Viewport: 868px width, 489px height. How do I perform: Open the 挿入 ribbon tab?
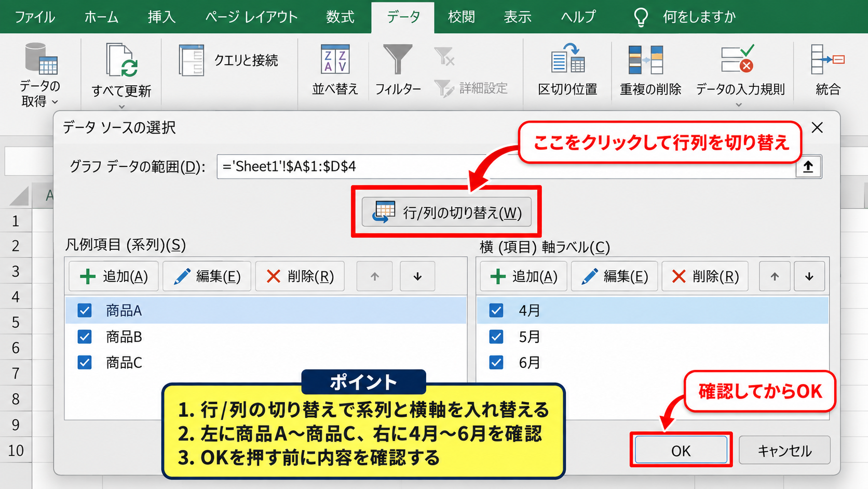[x=161, y=17]
